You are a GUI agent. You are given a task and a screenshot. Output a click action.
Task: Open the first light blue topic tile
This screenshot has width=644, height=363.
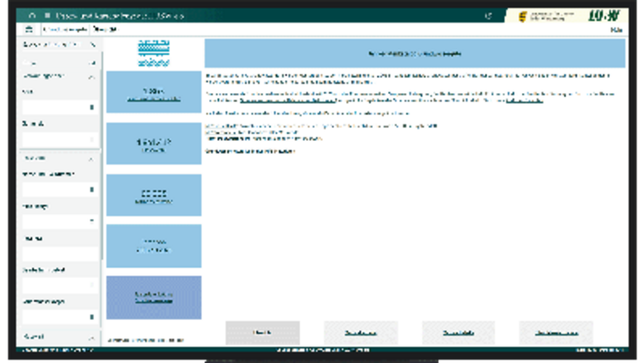[153, 92]
